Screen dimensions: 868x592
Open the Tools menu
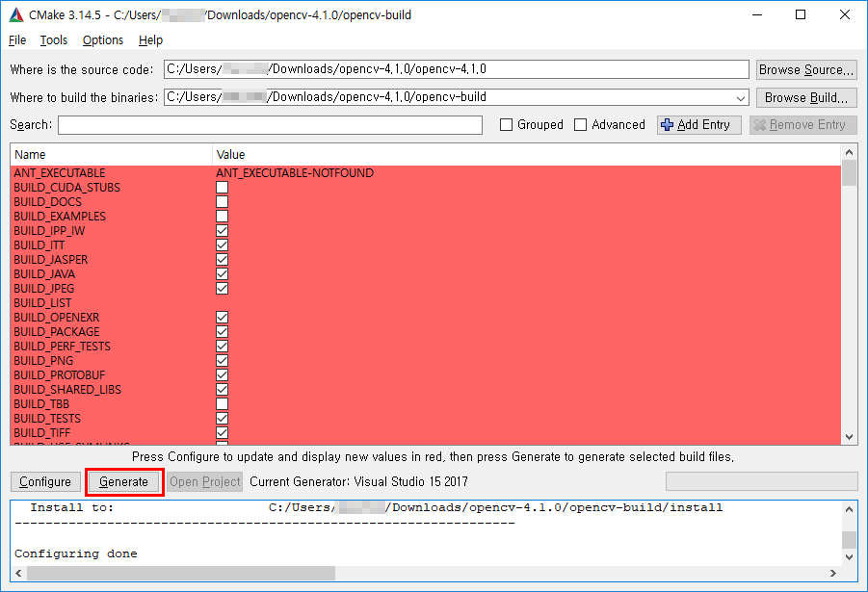[x=54, y=39]
